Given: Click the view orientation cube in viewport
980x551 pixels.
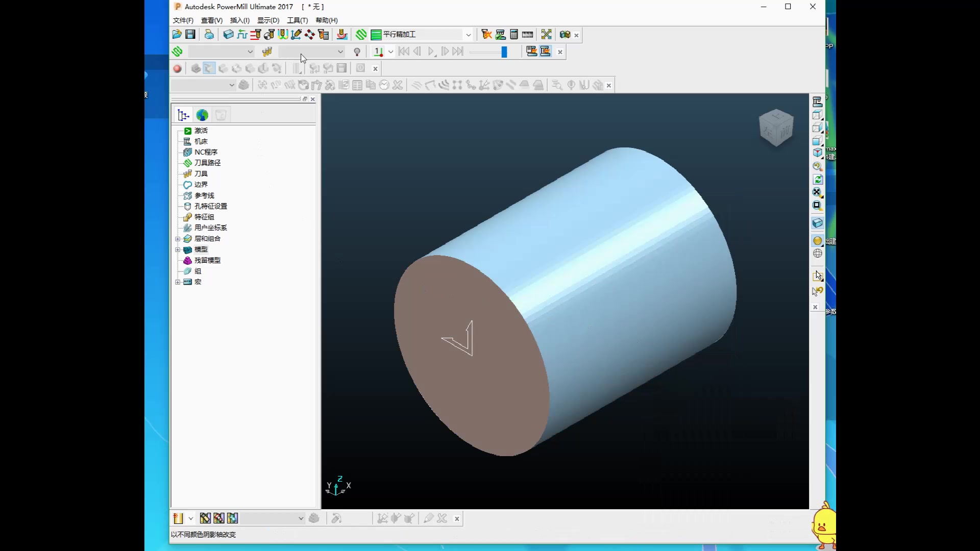Looking at the screenshot, I should [x=776, y=128].
